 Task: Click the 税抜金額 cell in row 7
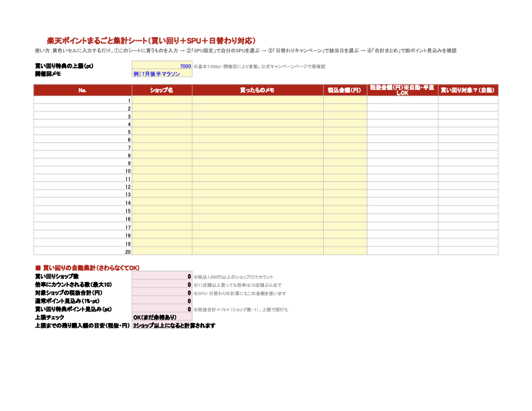coord(402,147)
